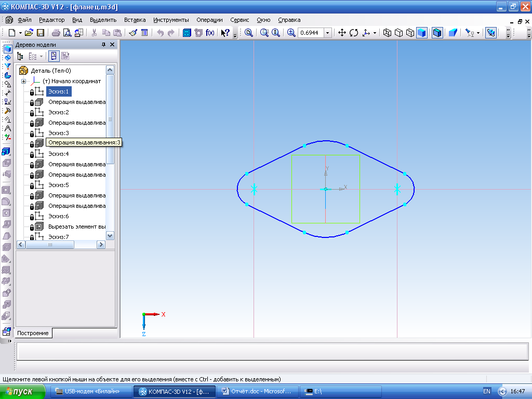Toggle the simplified display icon at toolbar end
The width and height of the screenshot is (532, 399).
tap(491, 33)
